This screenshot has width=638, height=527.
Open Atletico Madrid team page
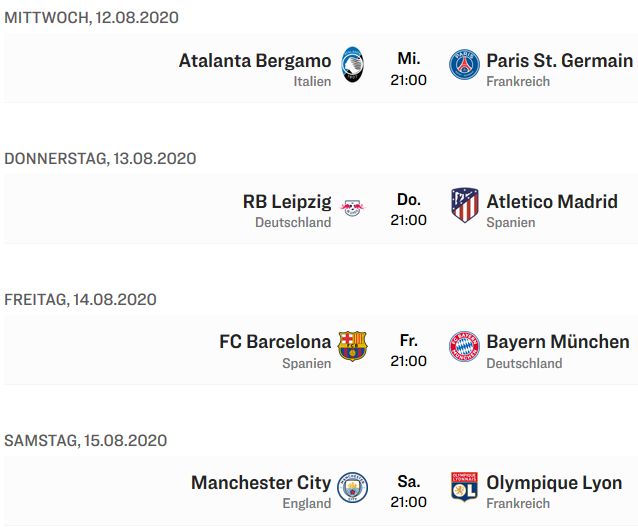coord(552,201)
